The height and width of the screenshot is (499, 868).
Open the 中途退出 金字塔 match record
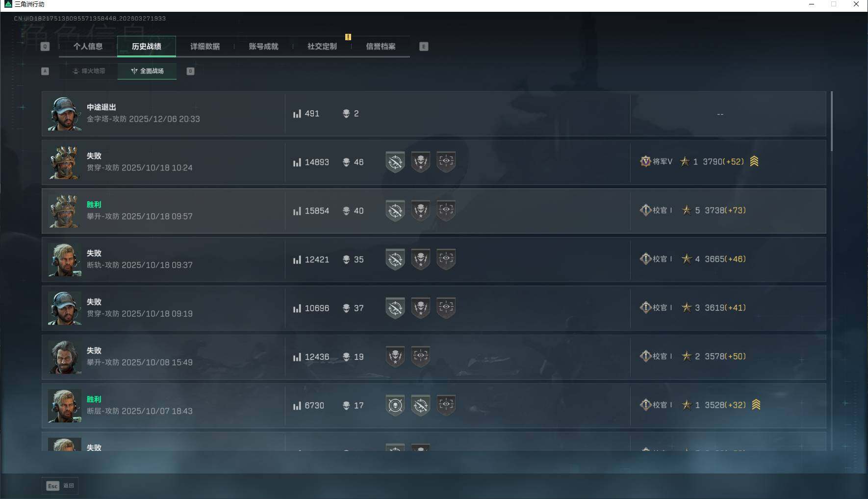coord(434,114)
